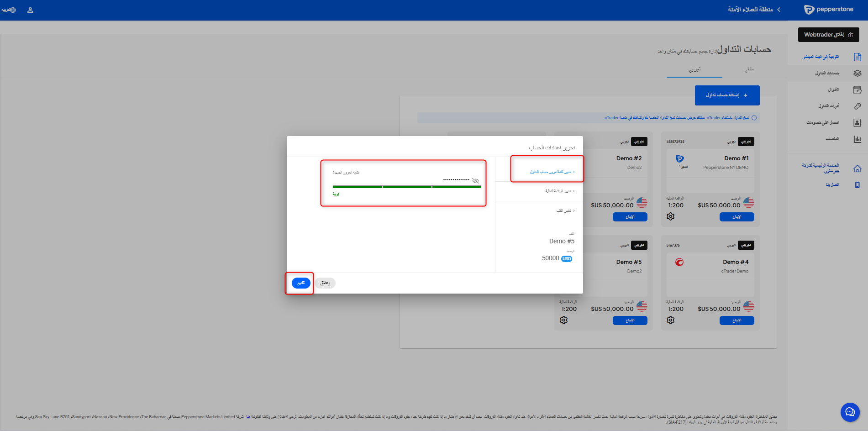Open settings gear on Demo #1 card

click(670, 216)
